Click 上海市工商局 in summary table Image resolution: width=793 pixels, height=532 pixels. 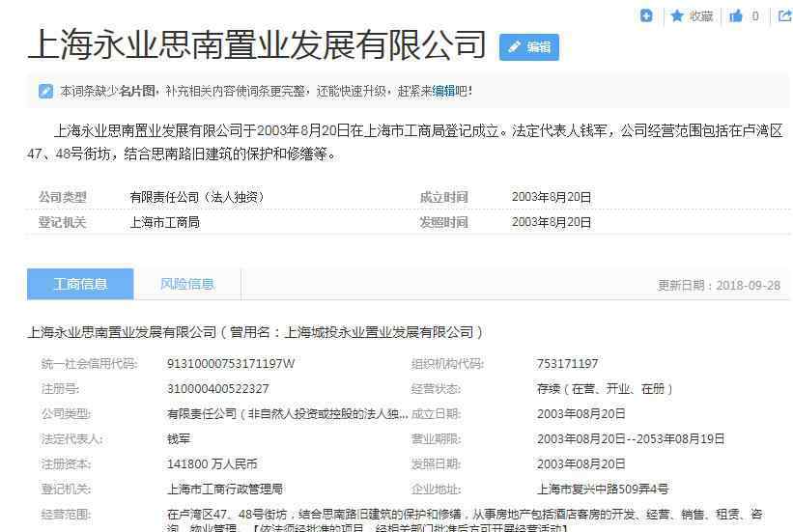click(165, 222)
